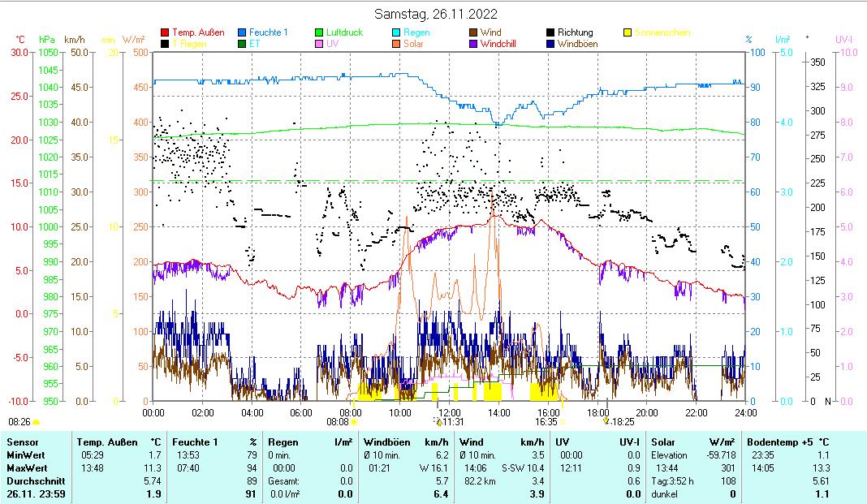The height and width of the screenshot is (504, 867).
Task: Click the 'Bodentemp +5' table column header
Action: (x=779, y=442)
